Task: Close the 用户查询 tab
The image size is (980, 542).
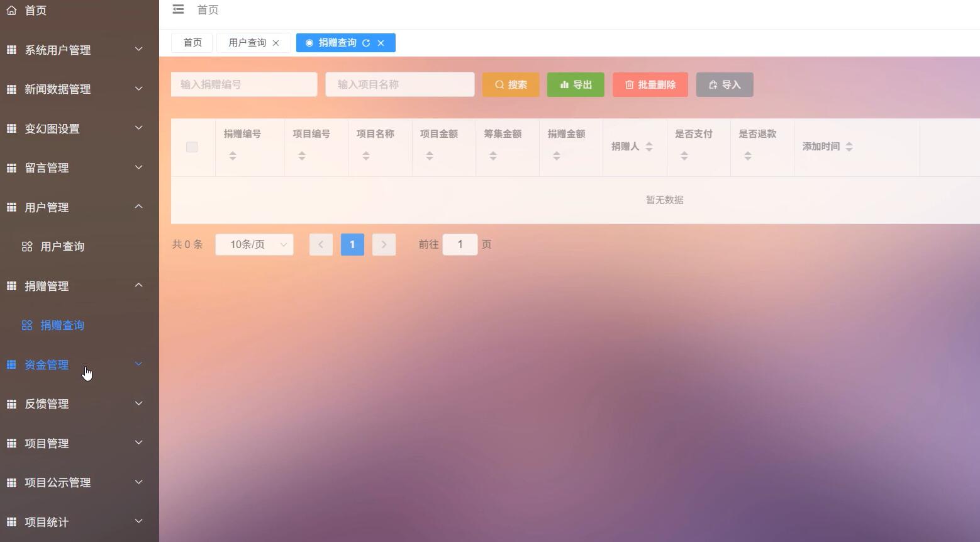Action: pos(276,43)
